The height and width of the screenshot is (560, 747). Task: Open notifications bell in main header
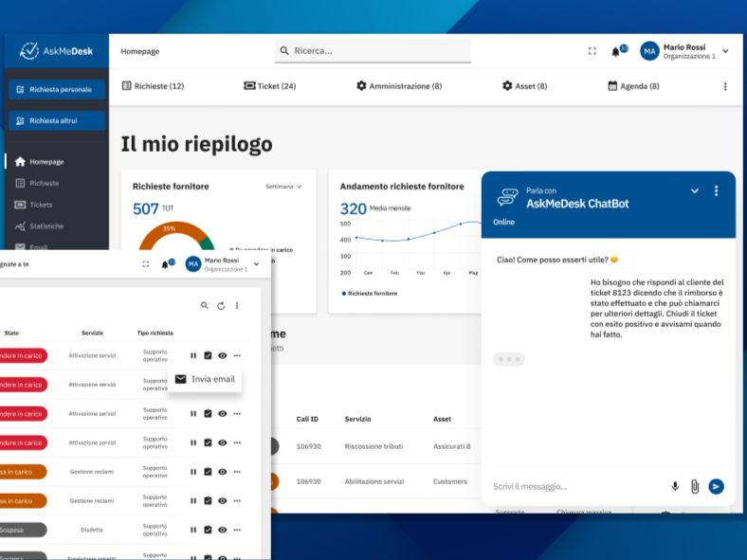click(x=615, y=51)
